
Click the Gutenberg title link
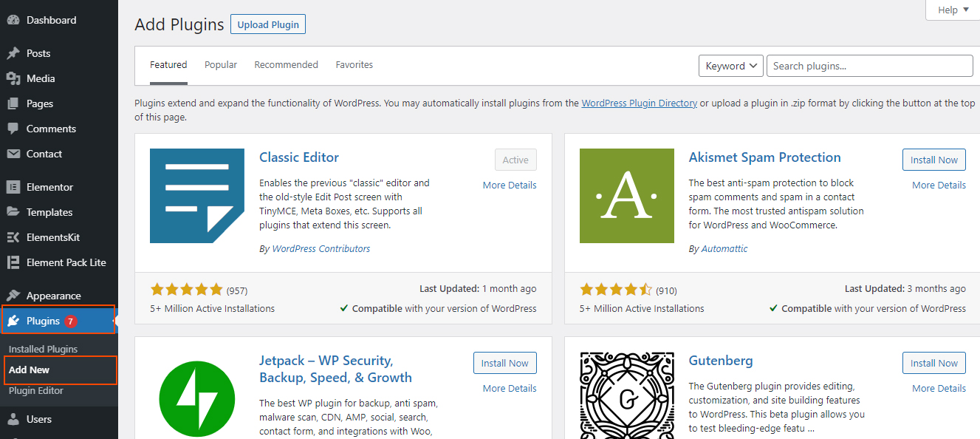721,361
